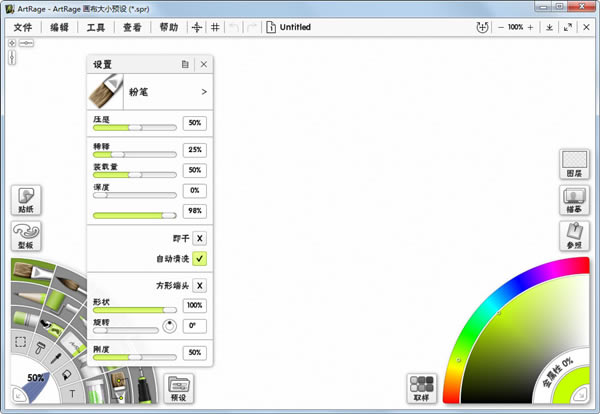Open the 工具 menu
Image resolution: width=600 pixels, height=414 pixels.
coord(96,27)
